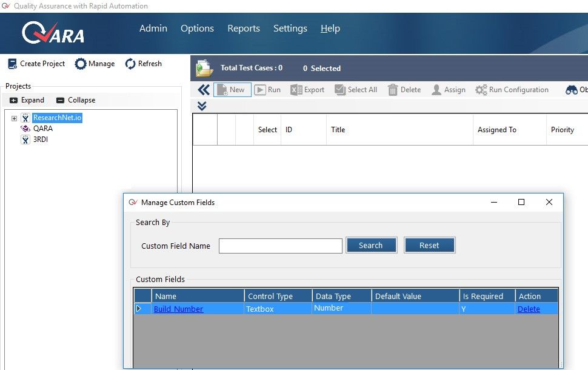Click Select All toolbar button
The height and width of the screenshot is (370, 588).
355,90
